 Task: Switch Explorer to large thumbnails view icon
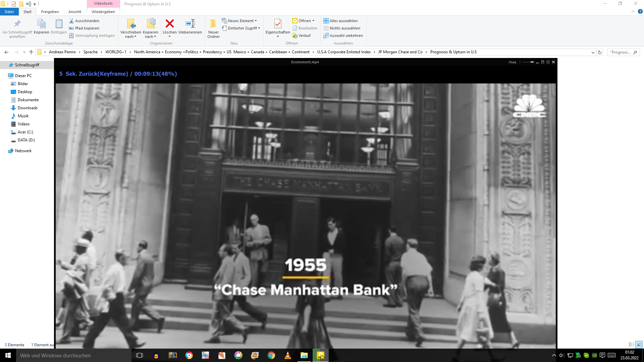pos(639,345)
